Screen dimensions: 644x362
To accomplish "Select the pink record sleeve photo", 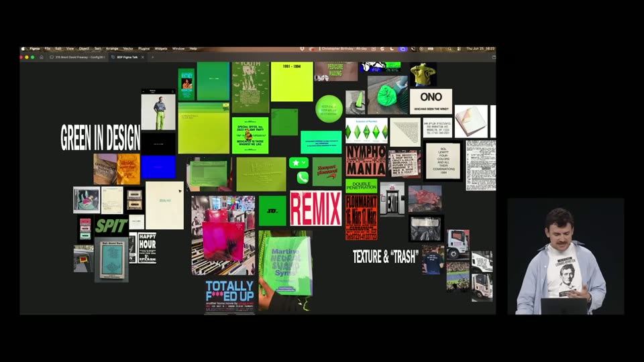I will point(223,235).
